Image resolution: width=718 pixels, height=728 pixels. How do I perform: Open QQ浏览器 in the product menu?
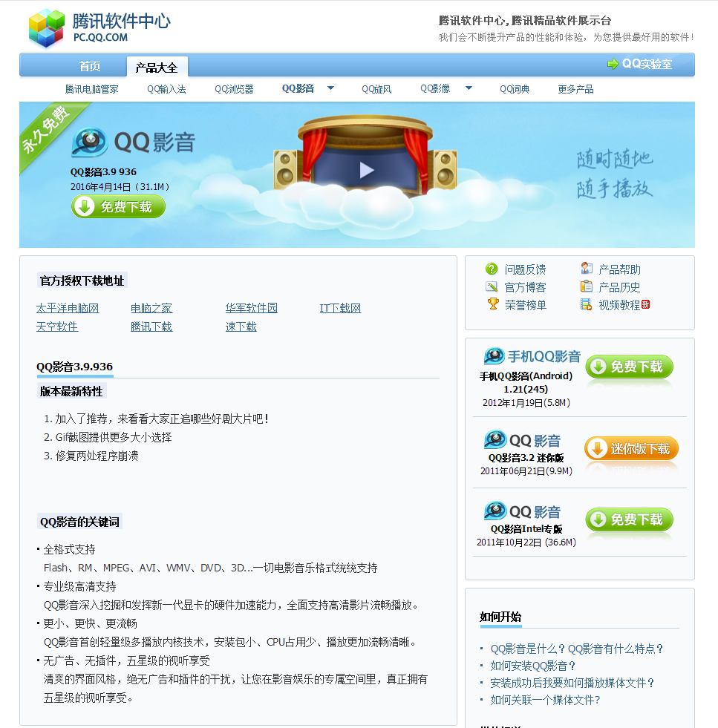[x=234, y=89]
